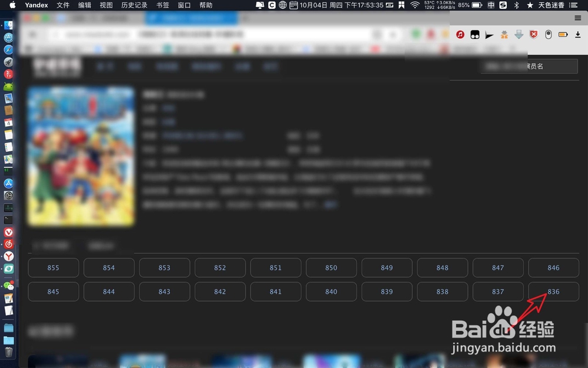Viewport: 588px width, 368px height.
Task: Click the black Tampermonkey extension icon
Action: (x=475, y=35)
